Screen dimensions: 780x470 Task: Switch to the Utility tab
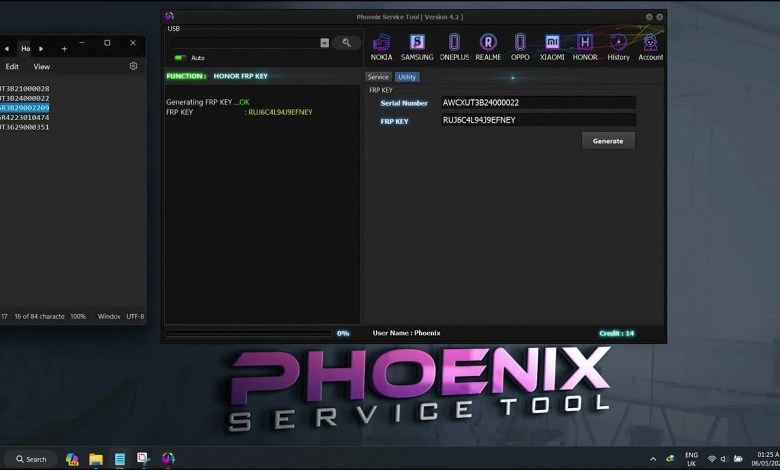tap(407, 77)
